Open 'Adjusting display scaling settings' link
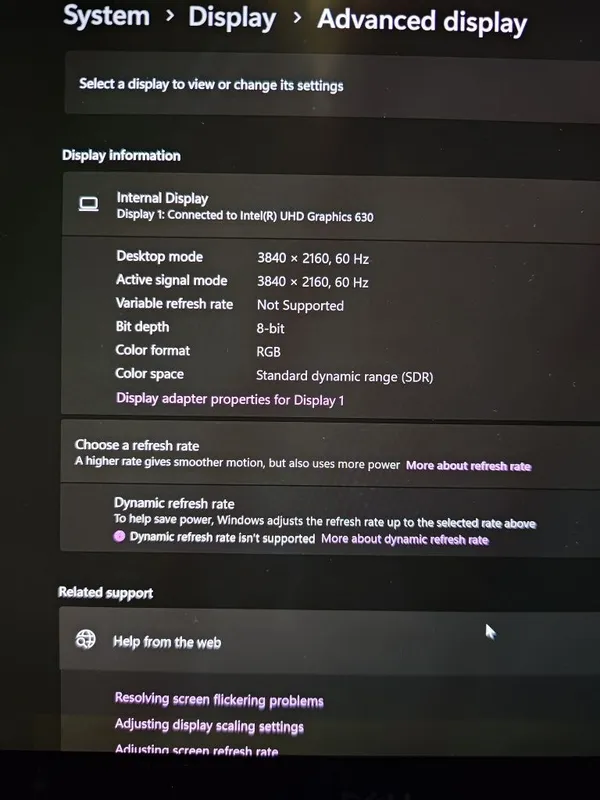The image size is (600, 800). (209, 725)
